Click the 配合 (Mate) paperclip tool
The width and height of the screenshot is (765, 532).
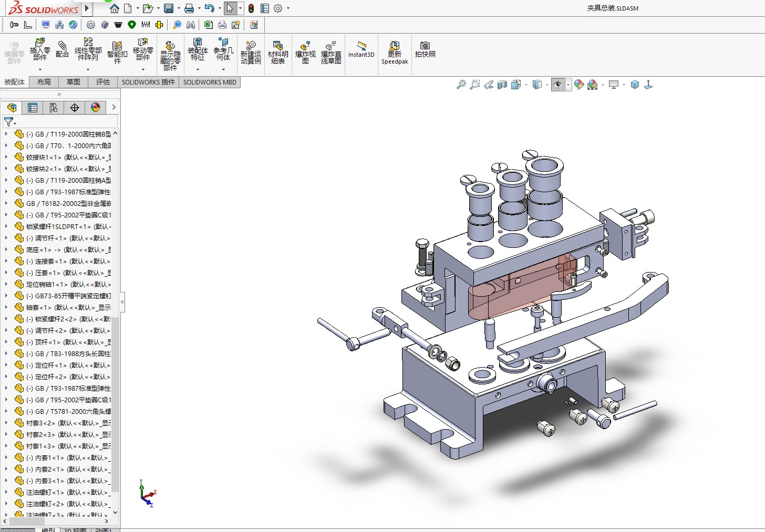click(62, 49)
